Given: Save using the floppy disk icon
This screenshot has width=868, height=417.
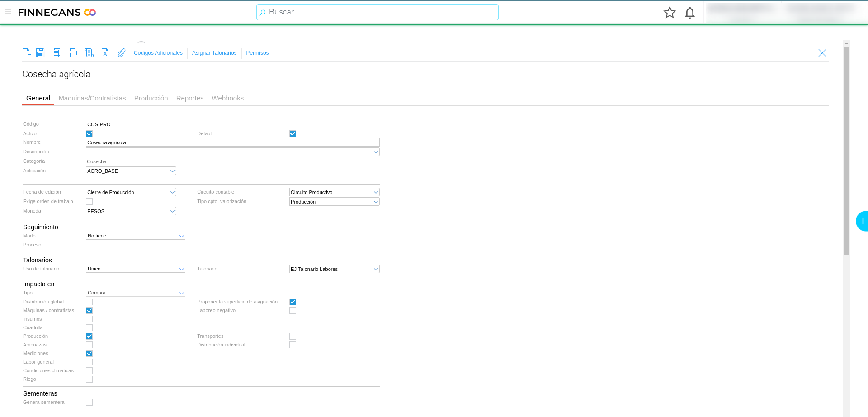Looking at the screenshot, I should tap(40, 53).
